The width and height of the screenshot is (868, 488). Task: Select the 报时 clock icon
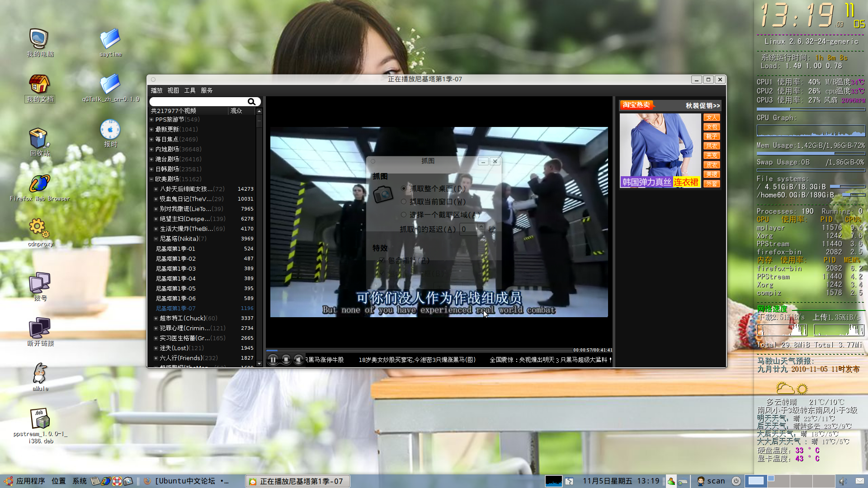coord(110,133)
